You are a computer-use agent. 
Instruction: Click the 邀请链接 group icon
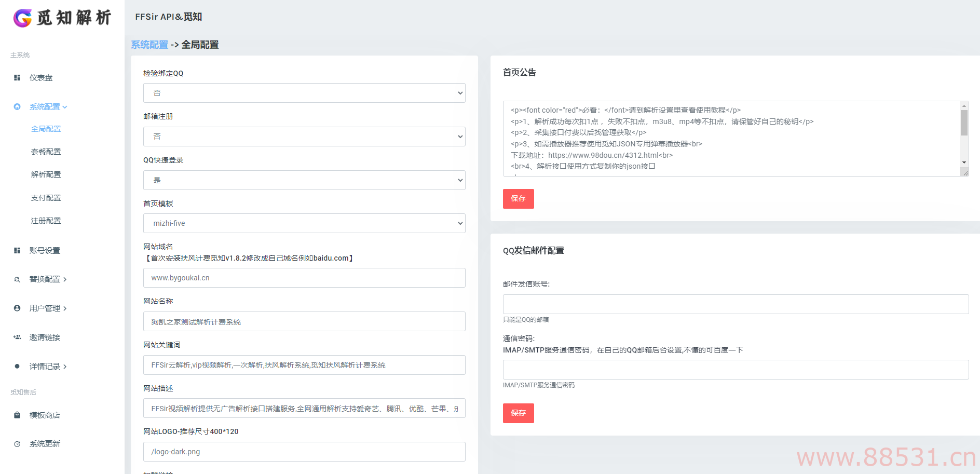point(17,337)
